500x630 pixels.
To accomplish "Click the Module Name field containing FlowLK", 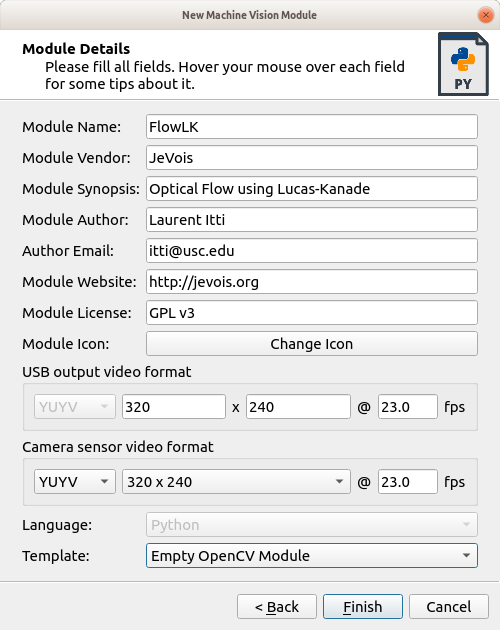I will [x=312, y=127].
